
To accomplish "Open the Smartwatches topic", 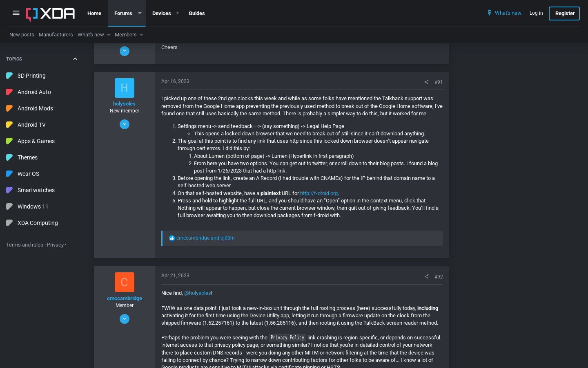I will 36,190.
